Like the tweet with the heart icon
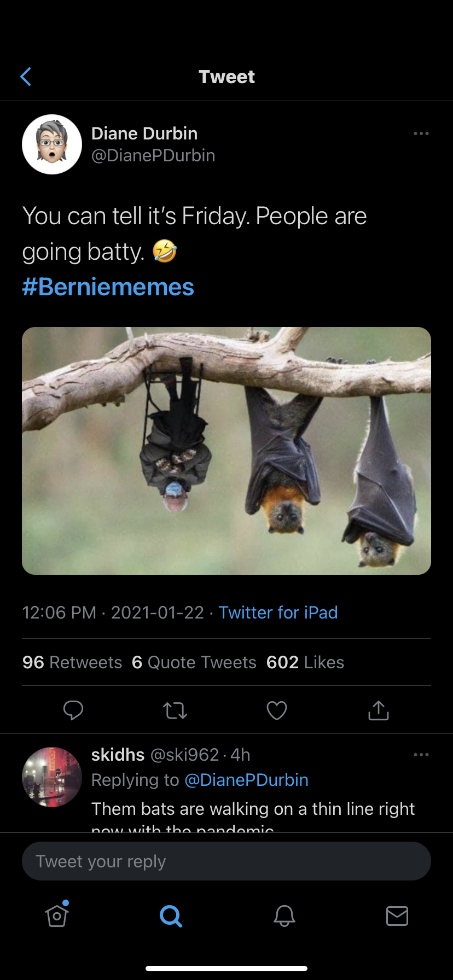The width and height of the screenshot is (453, 980). (277, 710)
